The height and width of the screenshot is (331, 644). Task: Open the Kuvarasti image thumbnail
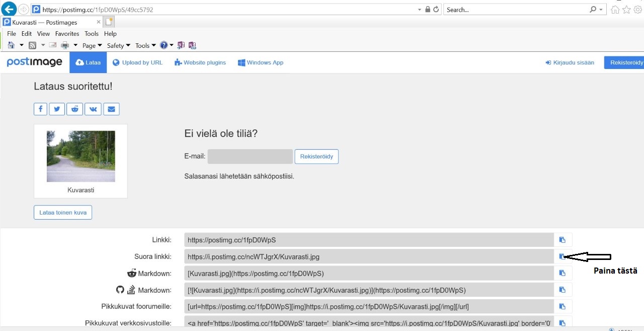(x=80, y=156)
